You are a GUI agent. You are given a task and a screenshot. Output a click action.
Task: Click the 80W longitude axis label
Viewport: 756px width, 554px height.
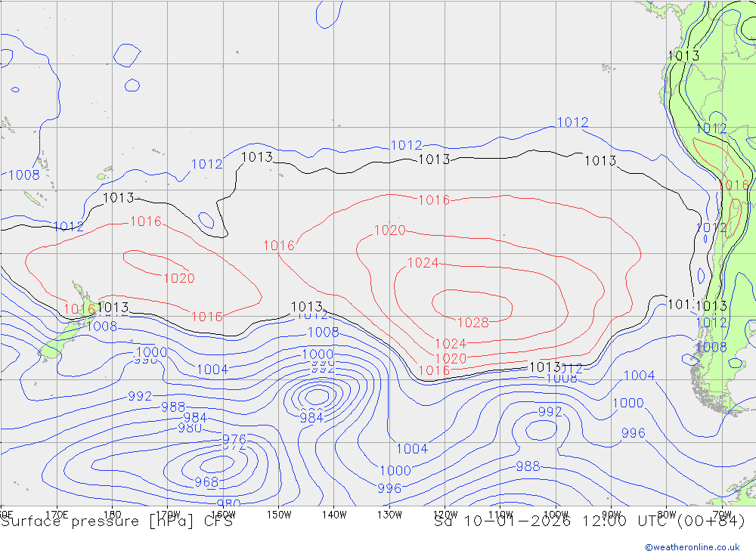click(x=667, y=515)
